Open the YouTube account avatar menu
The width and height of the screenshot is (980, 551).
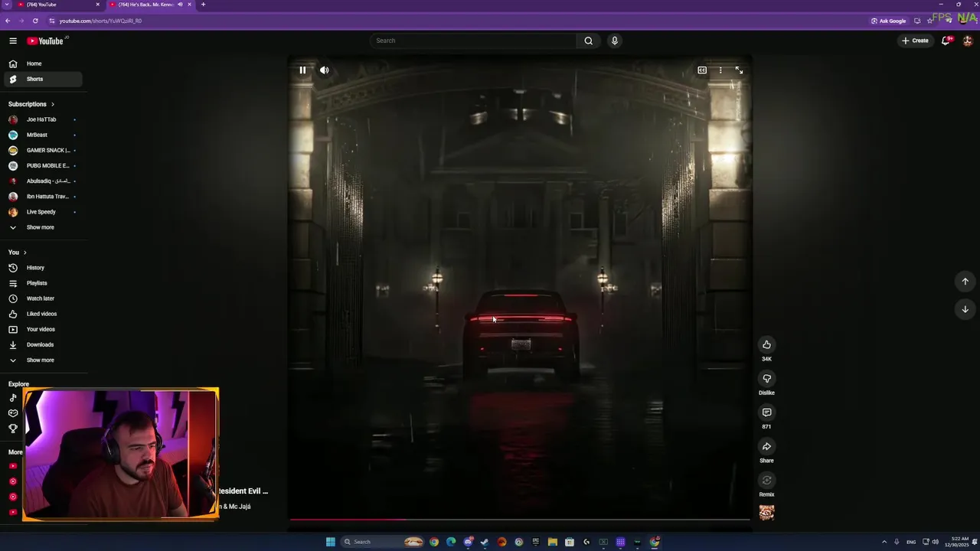(x=968, y=41)
